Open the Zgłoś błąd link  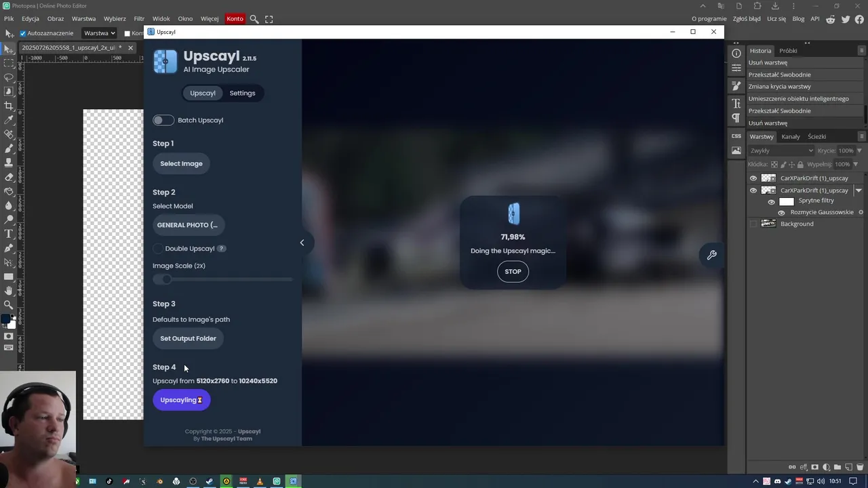coord(747,19)
